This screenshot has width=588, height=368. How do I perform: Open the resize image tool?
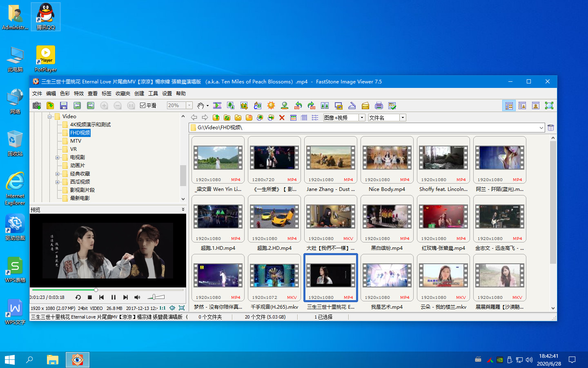[x=231, y=105]
